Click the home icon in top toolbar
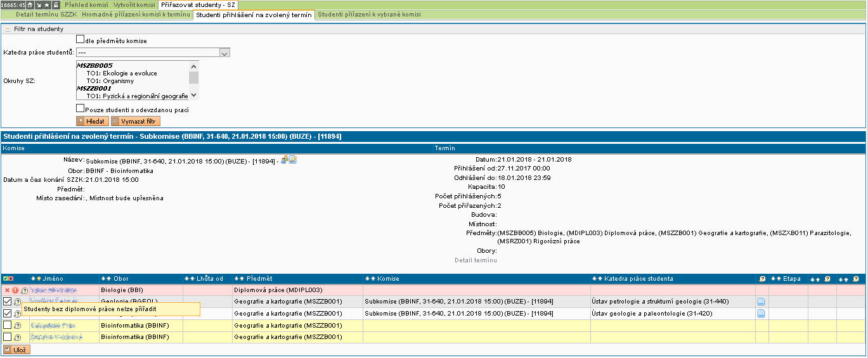Viewport: 868px width, 358px height. 30,4
